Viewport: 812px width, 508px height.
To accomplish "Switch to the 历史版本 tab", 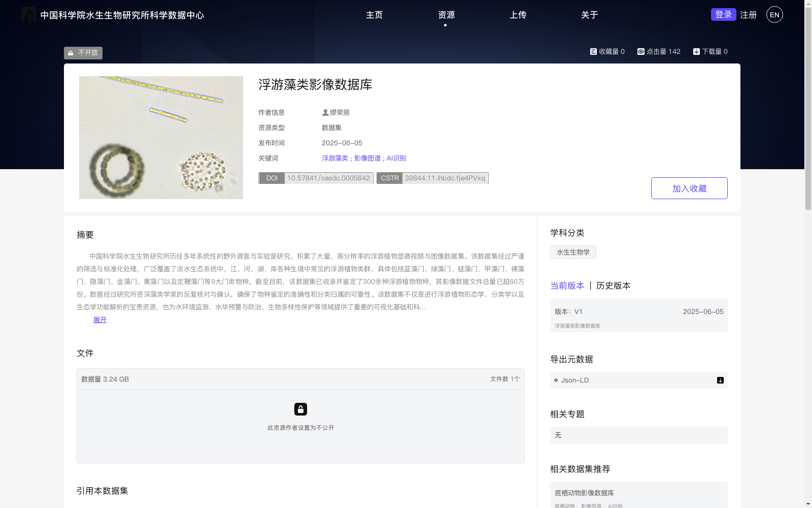I will pos(614,285).
